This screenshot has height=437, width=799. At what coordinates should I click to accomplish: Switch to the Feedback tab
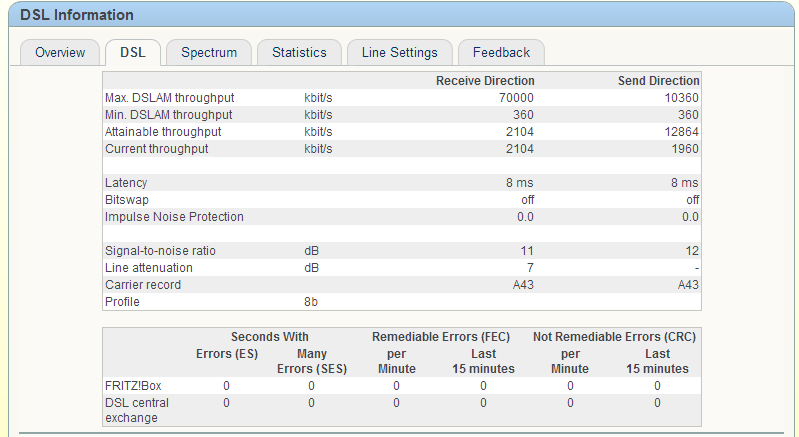coord(501,53)
